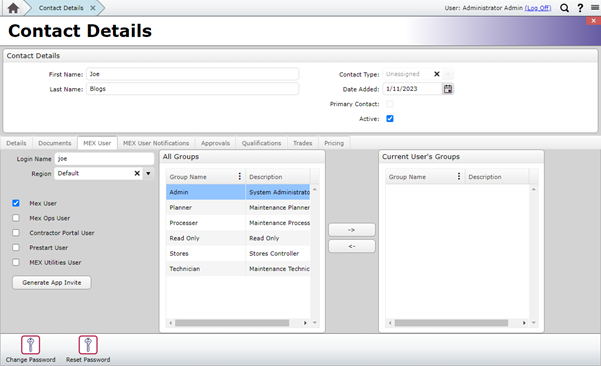The height and width of the screenshot is (366, 601).
Task: Click the Last Name field
Action: 192,89
